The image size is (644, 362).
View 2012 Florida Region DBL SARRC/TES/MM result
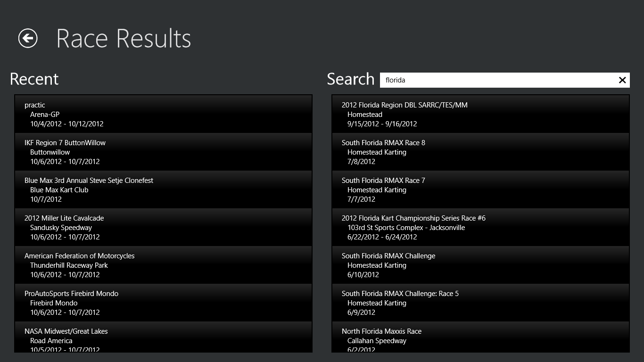(x=480, y=114)
